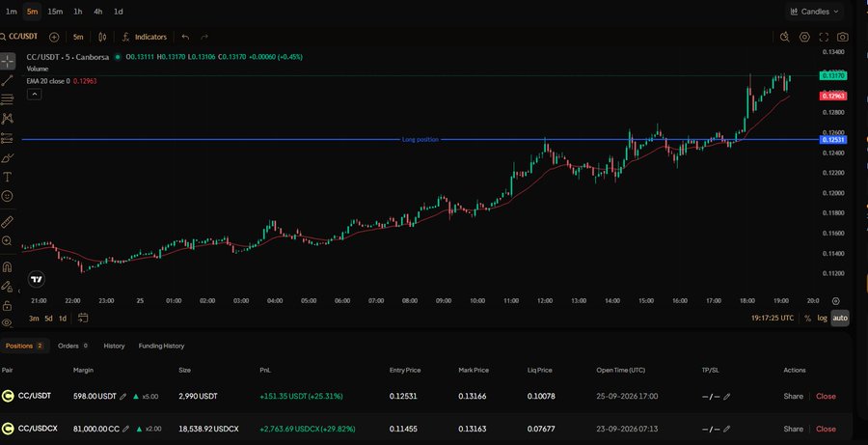The image size is (868, 445).
Task: Collapse the indicator legend arrow
Action: (x=35, y=95)
